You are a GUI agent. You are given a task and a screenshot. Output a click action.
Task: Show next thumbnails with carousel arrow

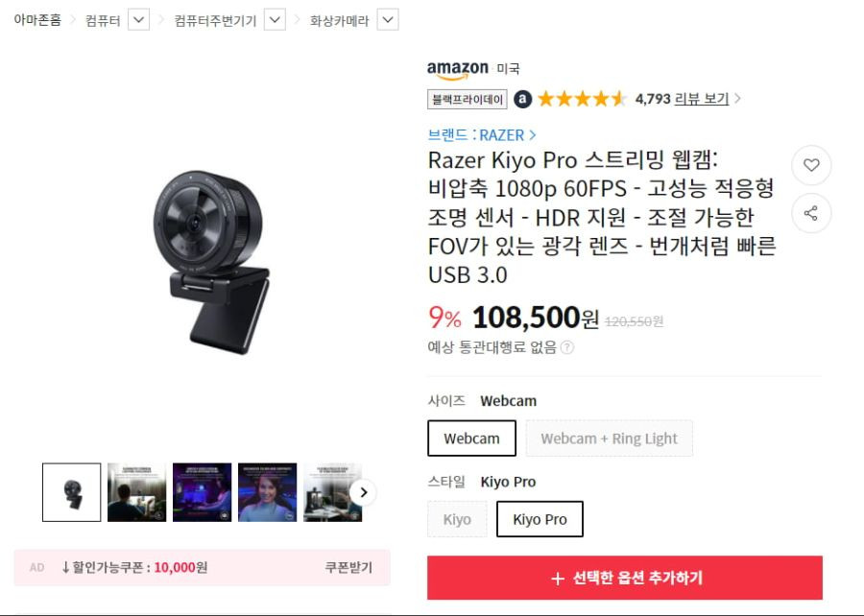tap(364, 492)
